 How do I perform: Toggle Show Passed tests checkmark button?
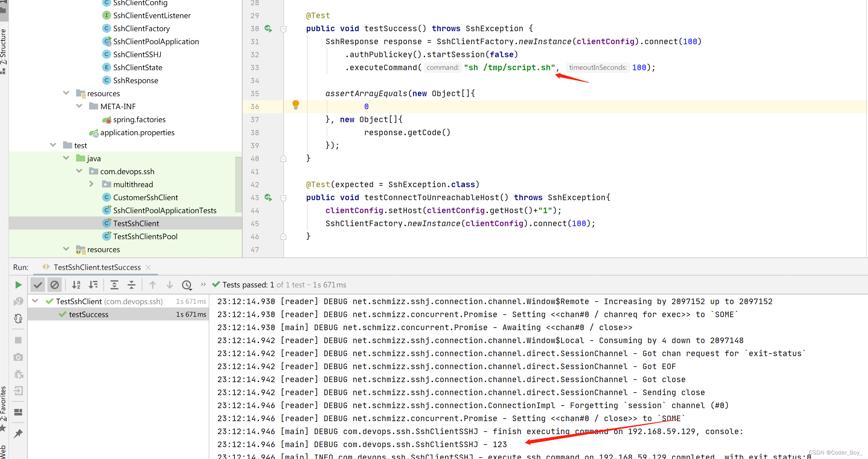pos(38,285)
